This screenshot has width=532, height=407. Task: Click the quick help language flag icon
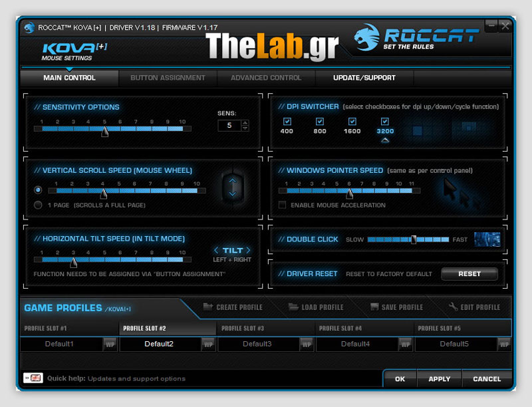[x=33, y=378]
